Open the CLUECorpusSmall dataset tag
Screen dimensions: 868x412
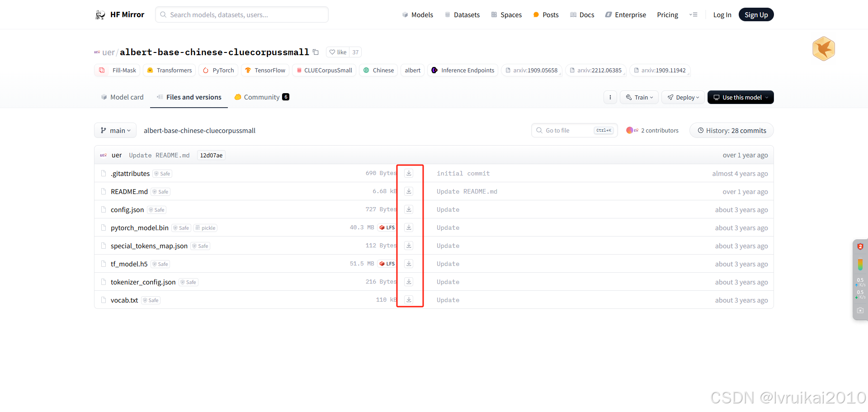point(324,70)
